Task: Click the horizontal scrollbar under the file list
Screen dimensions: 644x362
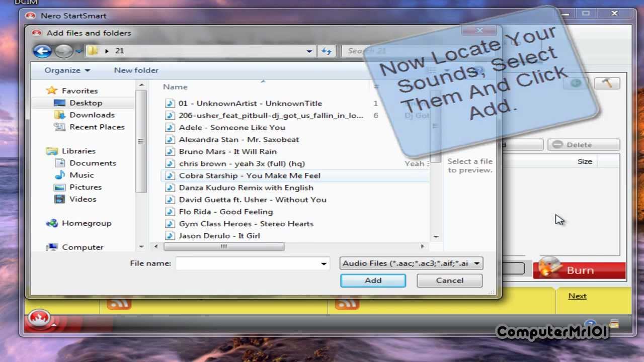Action: (x=224, y=246)
